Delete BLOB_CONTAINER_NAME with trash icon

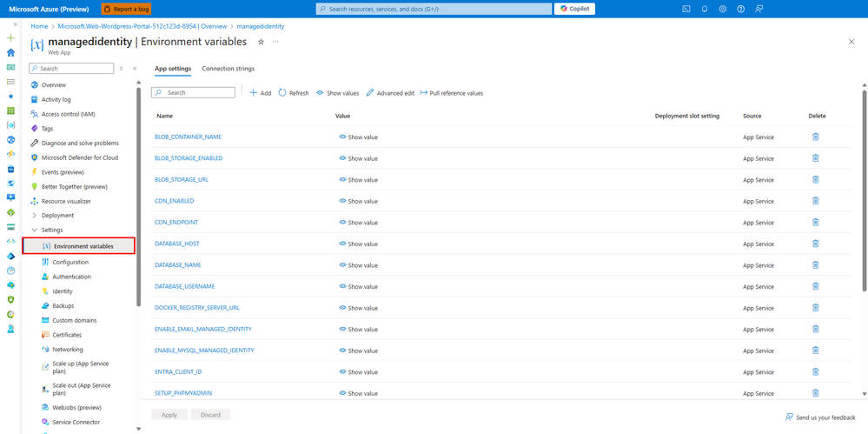click(815, 137)
